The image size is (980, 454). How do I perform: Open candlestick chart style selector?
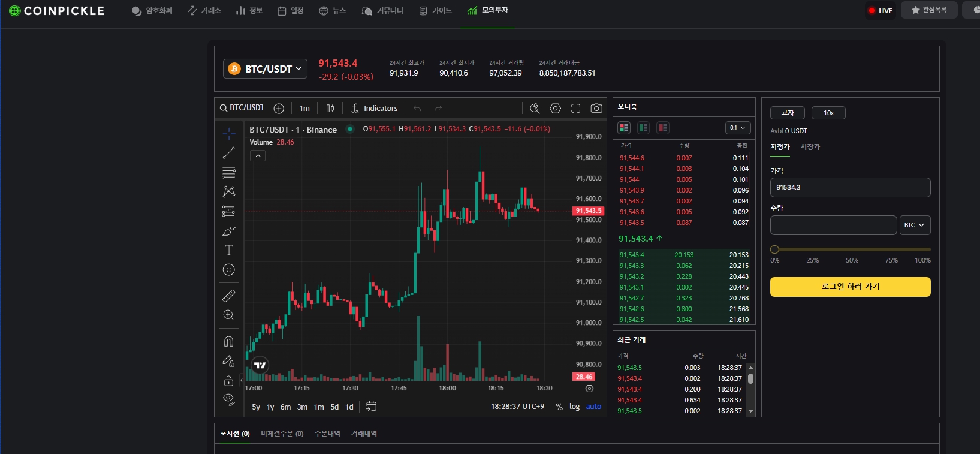pyautogui.click(x=330, y=108)
